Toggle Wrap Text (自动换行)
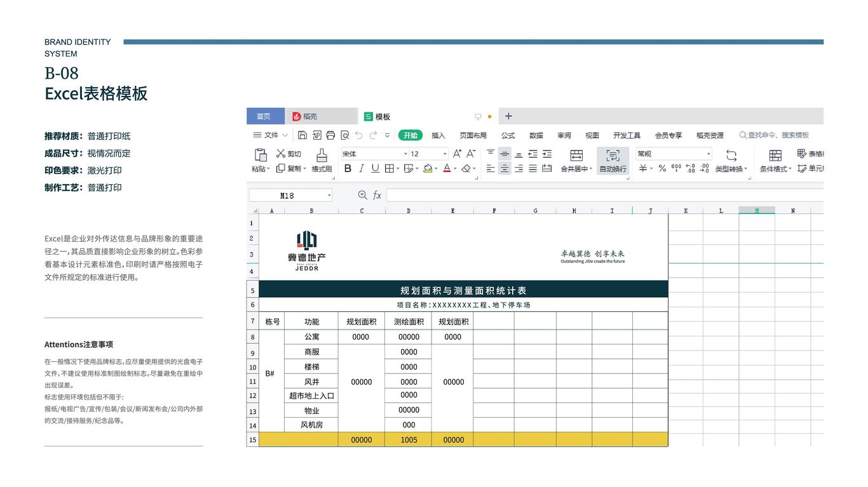 click(613, 160)
